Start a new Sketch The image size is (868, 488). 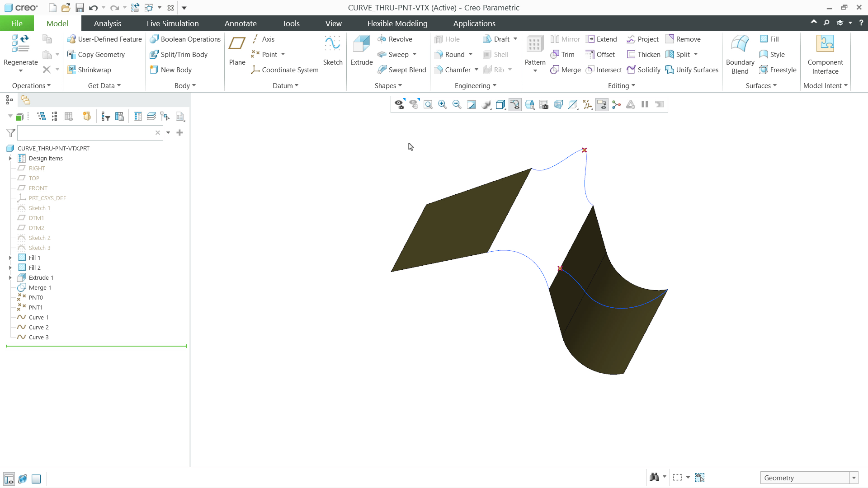332,51
